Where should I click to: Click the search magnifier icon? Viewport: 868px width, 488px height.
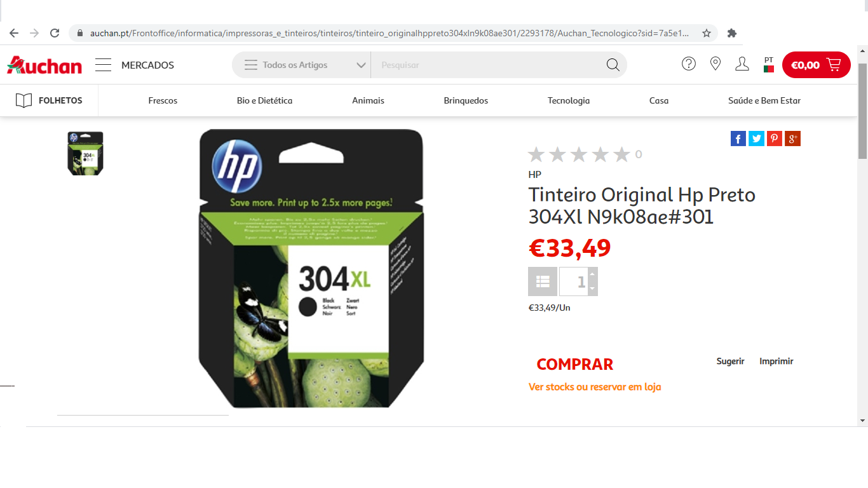coord(613,65)
